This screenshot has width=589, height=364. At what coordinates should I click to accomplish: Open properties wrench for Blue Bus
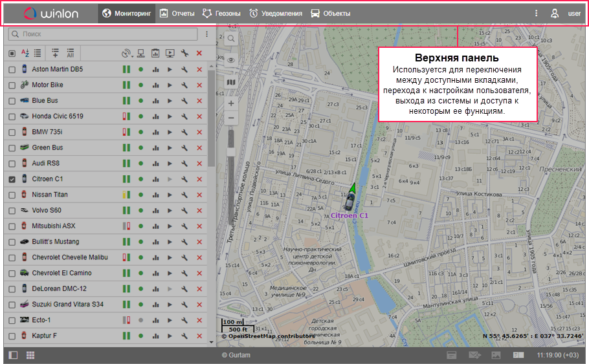coord(184,101)
